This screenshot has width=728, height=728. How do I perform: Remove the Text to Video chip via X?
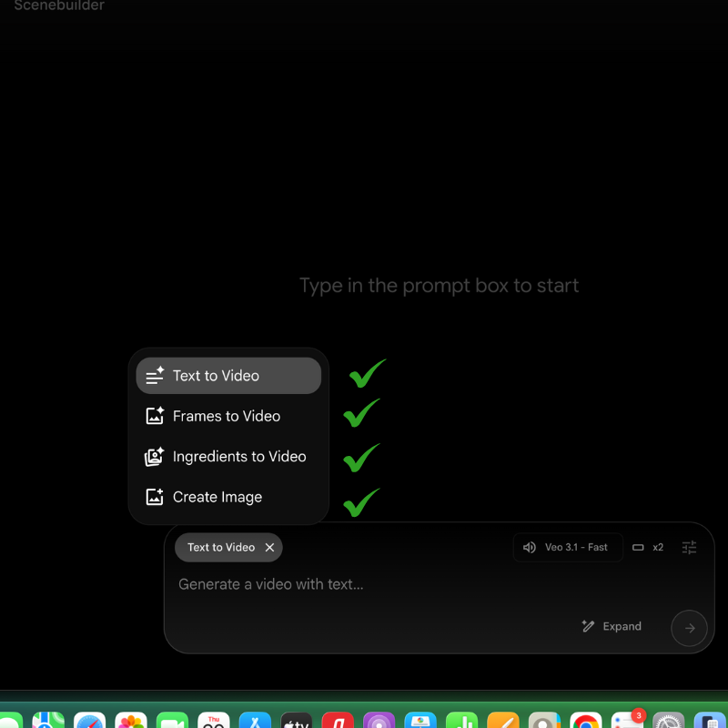click(269, 548)
